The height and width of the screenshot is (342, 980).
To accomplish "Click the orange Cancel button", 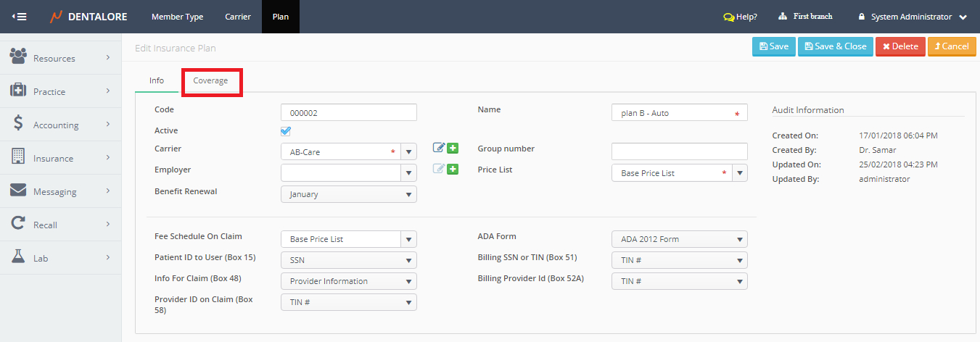I will (x=950, y=46).
